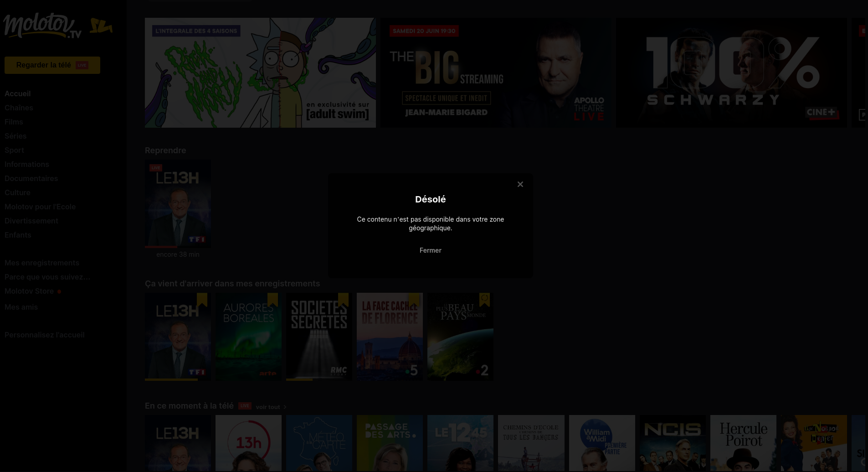Click the red notification dot on Molotov Store
The height and width of the screenshot is (472, 868).
[59, 291]
